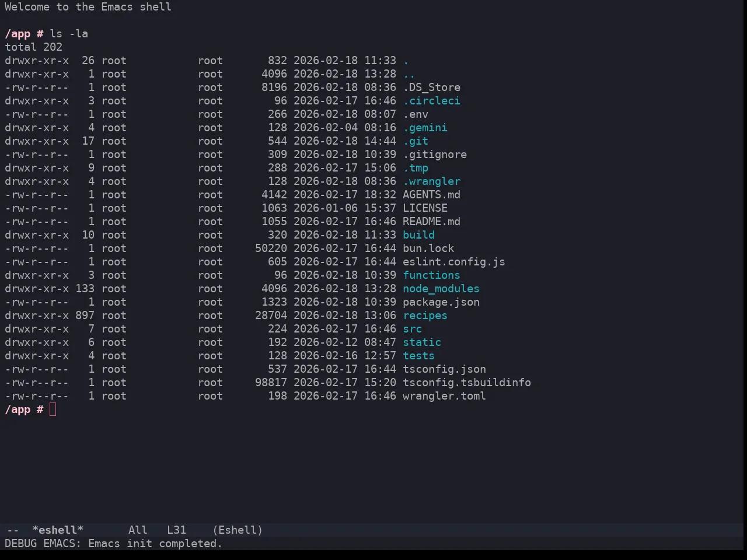The width and height of the screenshot is (747, 560).
Task: Click the AGENTS.md file name
Action: (431, 195)
